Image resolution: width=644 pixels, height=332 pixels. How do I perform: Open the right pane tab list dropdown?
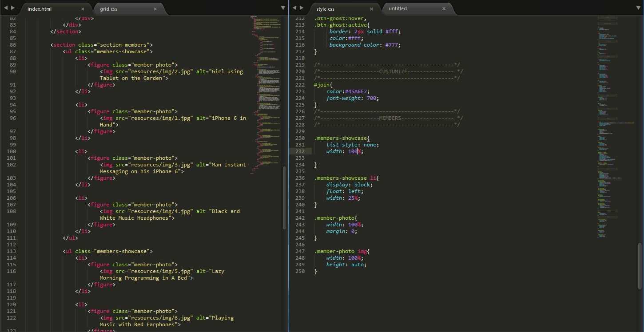[x=639, y=8]
